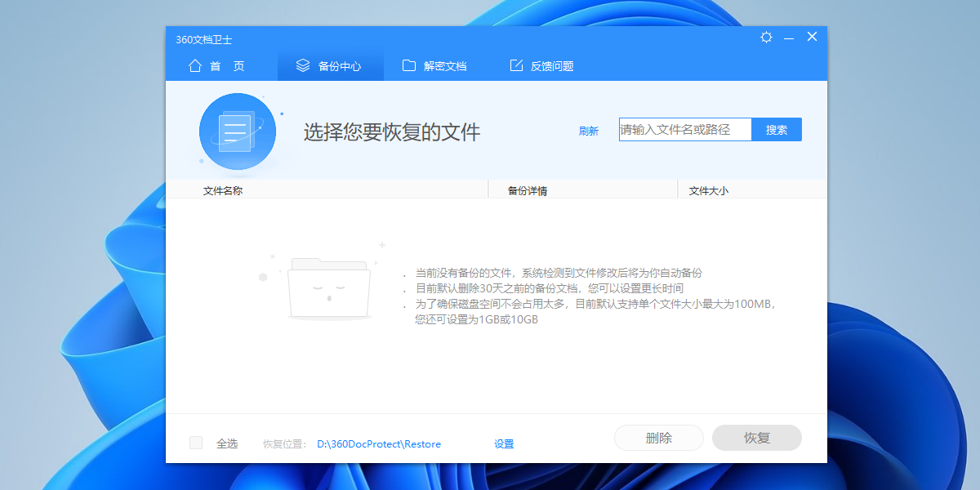Click the line about deleting 30天 old backups
980x490 pixels.
pyautogui.click(x=550, y=288)
